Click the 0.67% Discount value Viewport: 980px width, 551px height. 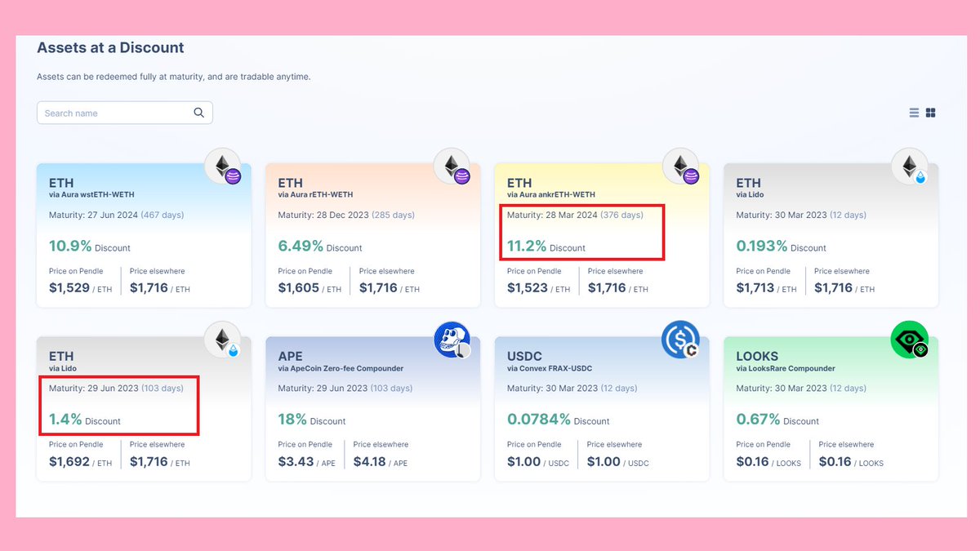tap(777, 420)
